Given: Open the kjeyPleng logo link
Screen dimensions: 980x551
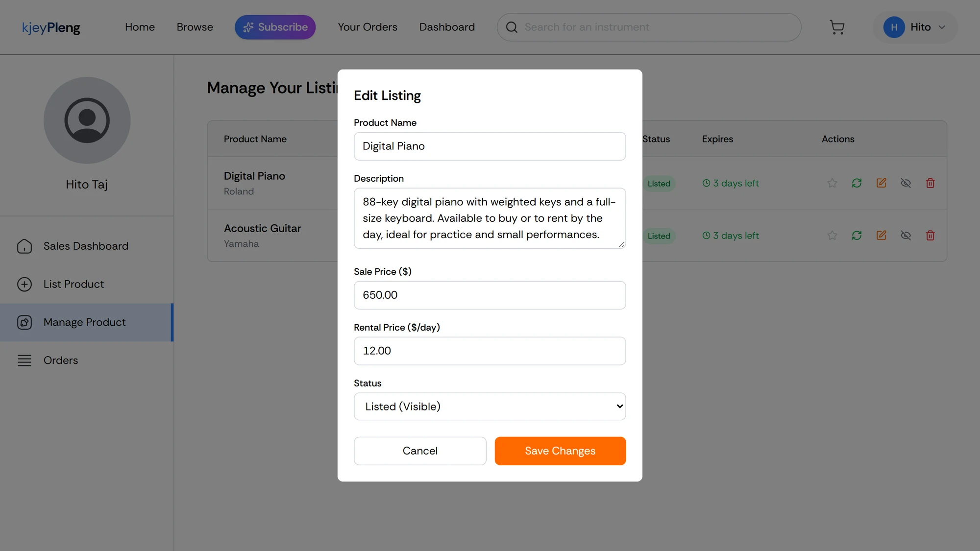Looking at the screenshot, I should [51, 28].
